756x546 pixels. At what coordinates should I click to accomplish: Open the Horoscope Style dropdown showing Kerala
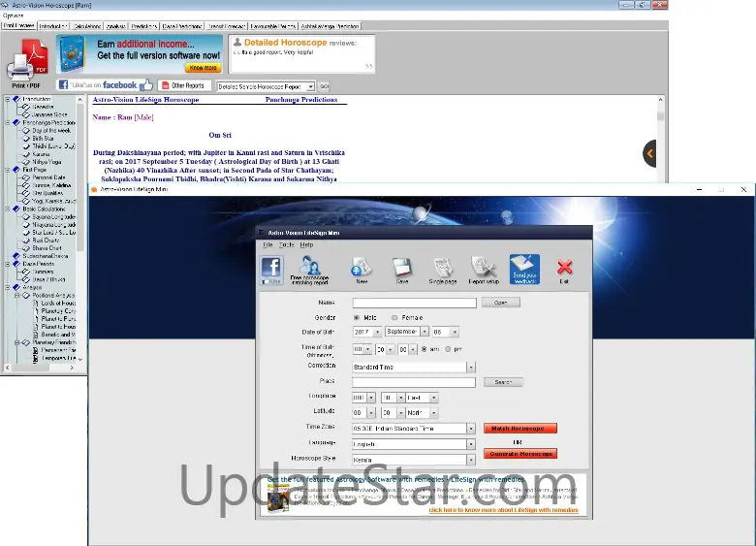point(471,460)
